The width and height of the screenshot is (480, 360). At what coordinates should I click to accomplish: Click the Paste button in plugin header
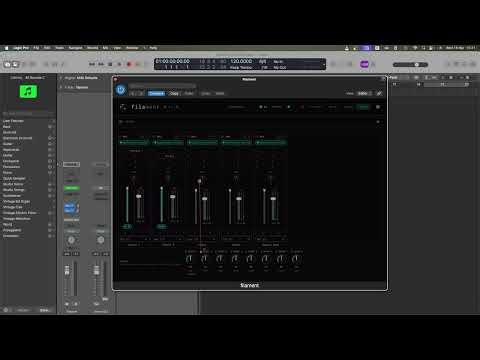[189, 94]
